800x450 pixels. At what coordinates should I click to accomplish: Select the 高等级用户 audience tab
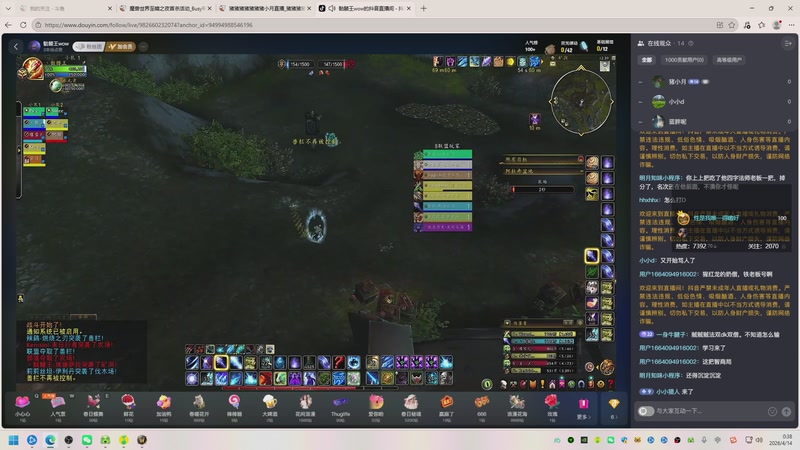(x=729, y=60)
